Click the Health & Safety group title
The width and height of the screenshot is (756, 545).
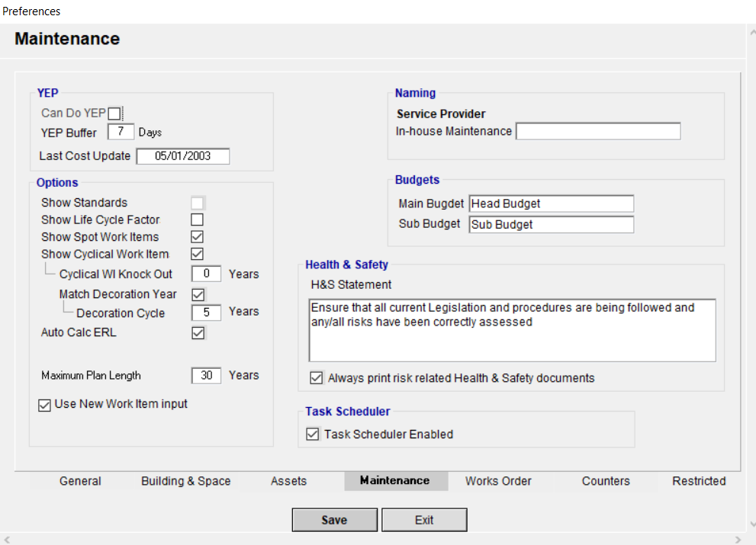pos(346,264)
